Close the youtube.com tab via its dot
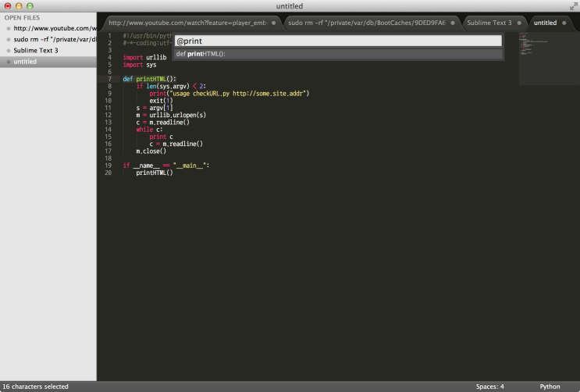Screen dimensions: 580x392 click(274, 23)
